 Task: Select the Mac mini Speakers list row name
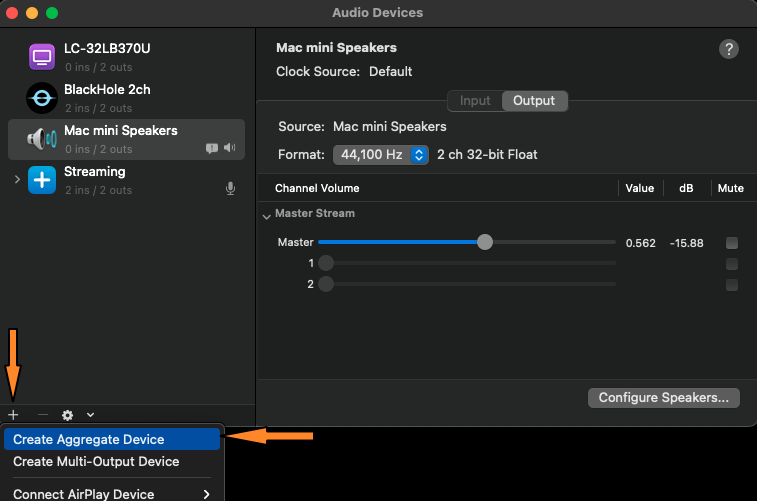(121, 131)
